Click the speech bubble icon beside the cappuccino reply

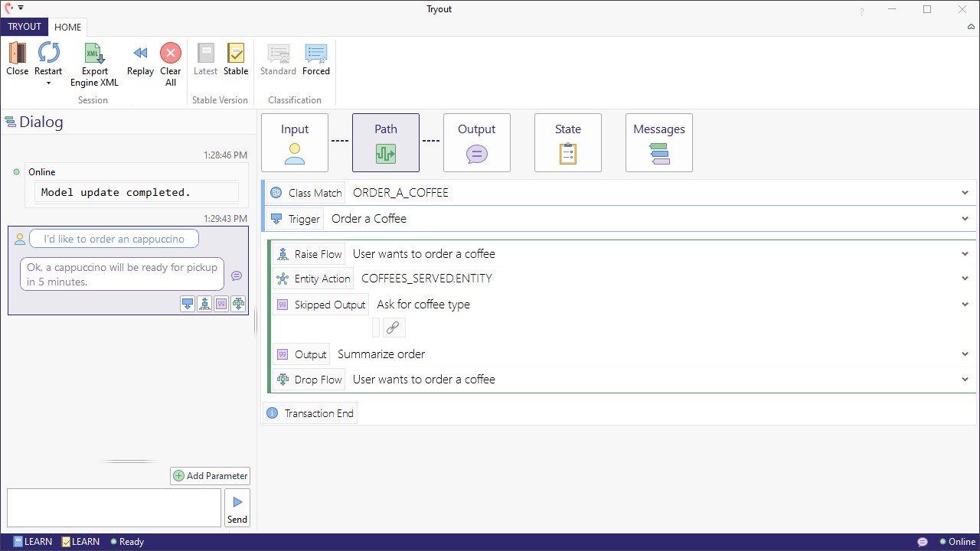click(x=237, y=275)
